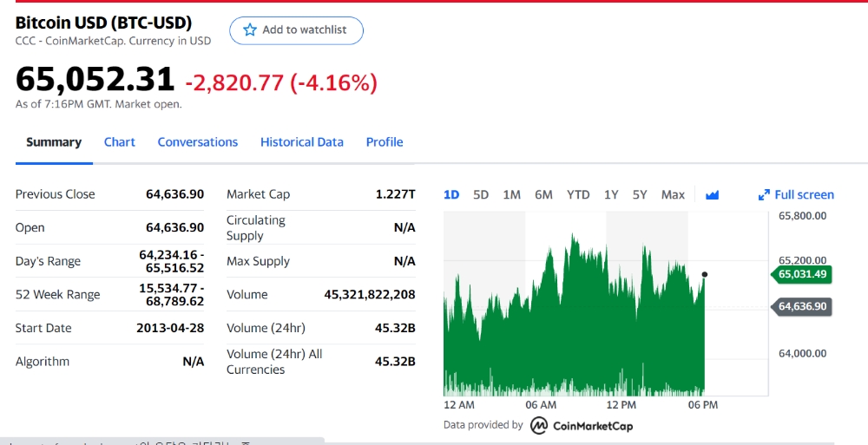Click the CoinMarketCap logo under the chart

pos(582,426)
